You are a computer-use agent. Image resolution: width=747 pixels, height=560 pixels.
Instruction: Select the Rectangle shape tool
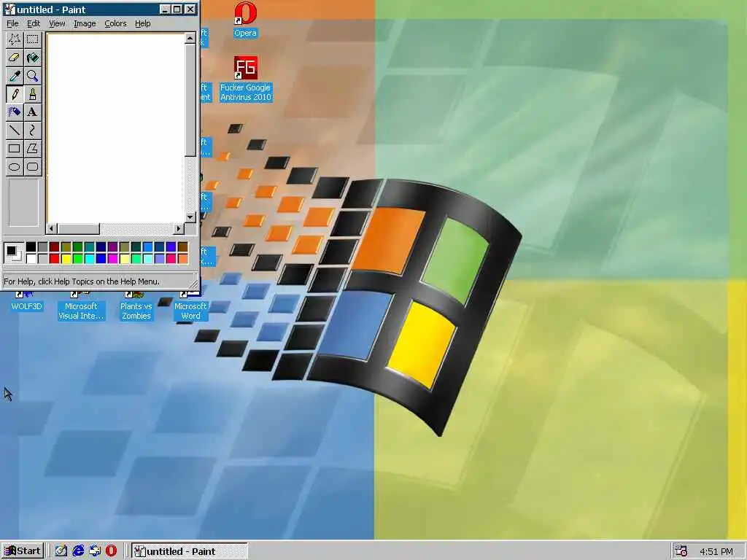click(x=15, y=148)
